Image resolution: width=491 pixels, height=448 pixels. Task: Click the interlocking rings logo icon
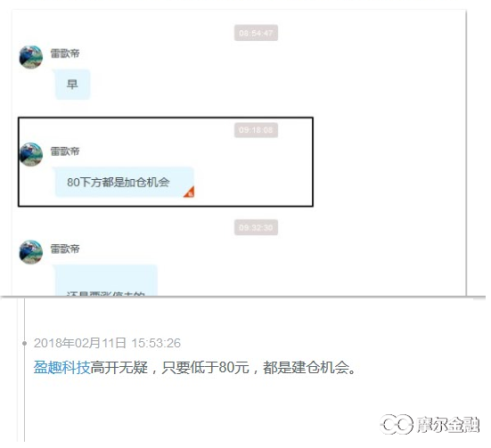point(397,425)
